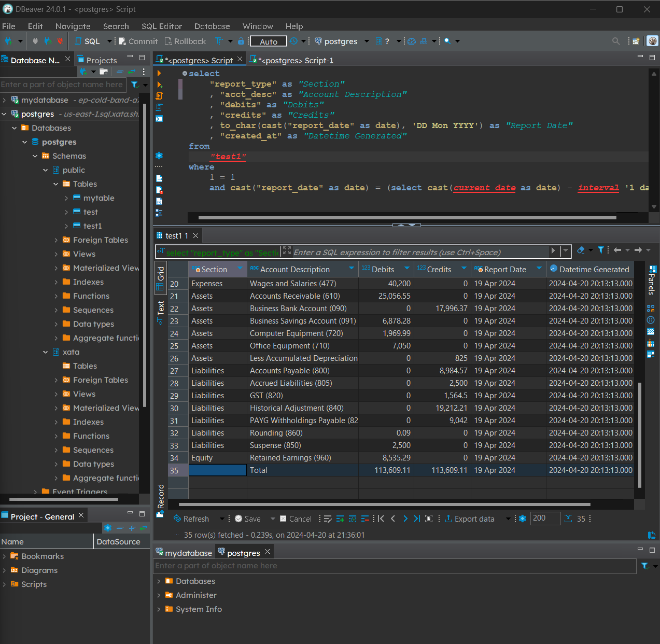Add a new row in results toolbar
The height and width of the screenshot is (644, 660).
[340, 519]
